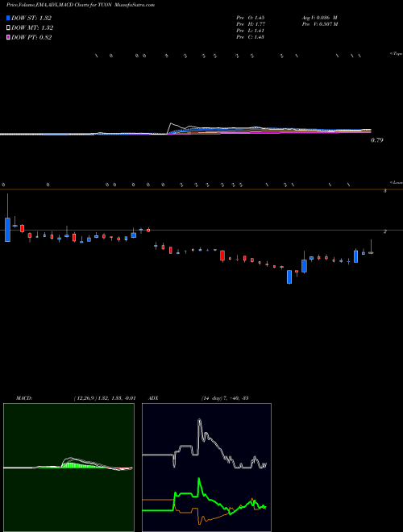Viewport: 403px width, 532px height.
Task: Click the price axis label '3' on candlestick chart
Action: pyautogui.click(x=385, y=191)
